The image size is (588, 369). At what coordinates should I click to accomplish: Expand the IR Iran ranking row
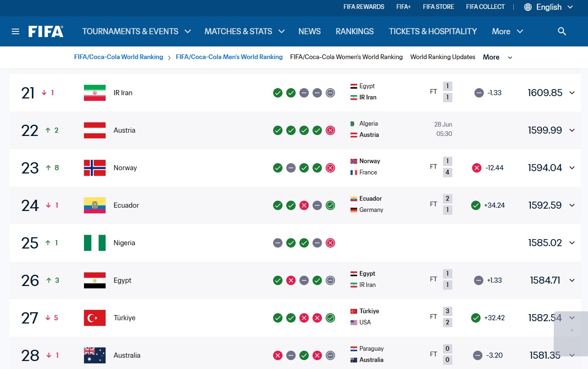click(x=572, y=93)
